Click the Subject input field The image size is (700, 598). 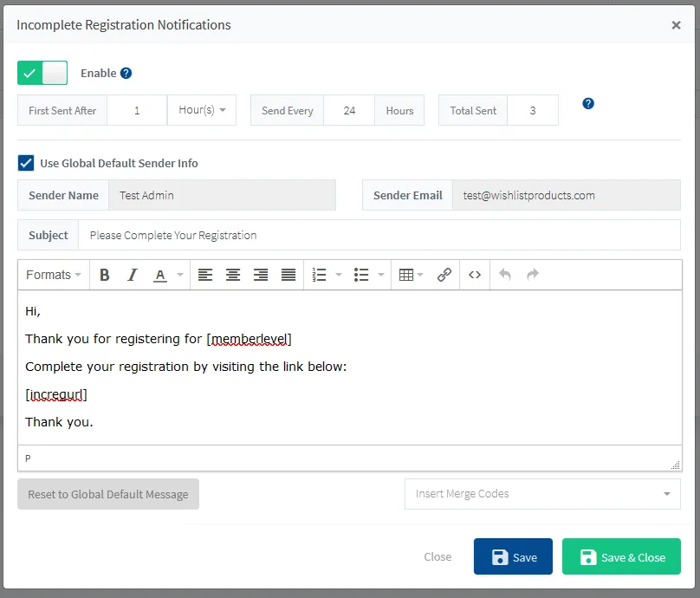click(x=379, y=235)
